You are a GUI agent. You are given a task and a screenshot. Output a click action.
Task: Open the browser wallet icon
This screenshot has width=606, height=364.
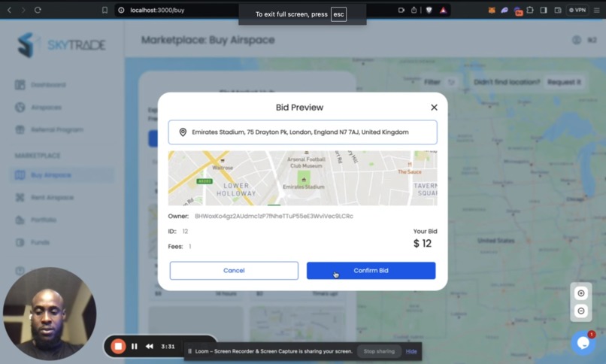point(558,10)
